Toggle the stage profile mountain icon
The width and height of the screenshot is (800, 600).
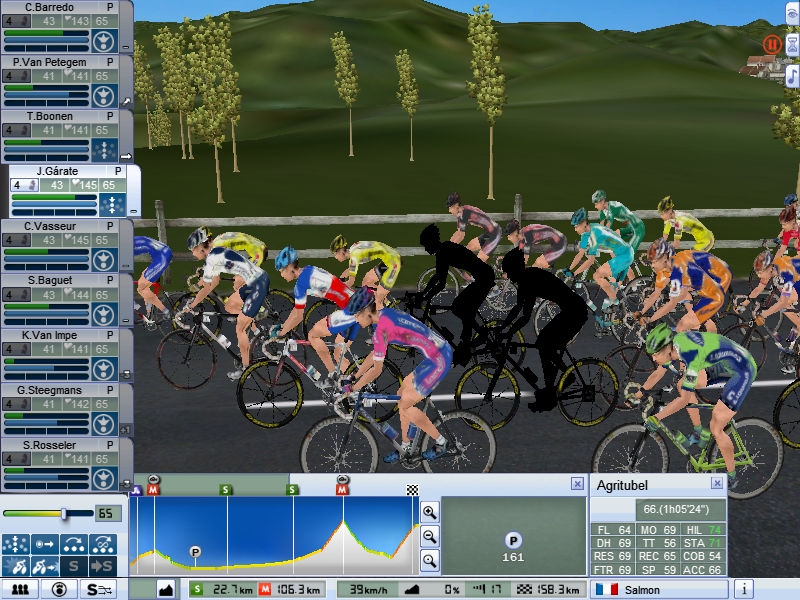click(165, 589)
